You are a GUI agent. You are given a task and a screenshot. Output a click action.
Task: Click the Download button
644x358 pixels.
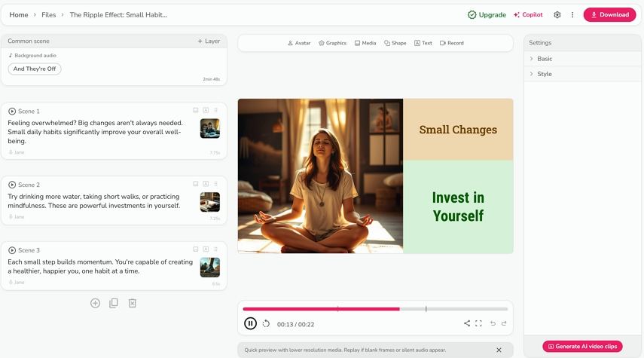point(609,15)
